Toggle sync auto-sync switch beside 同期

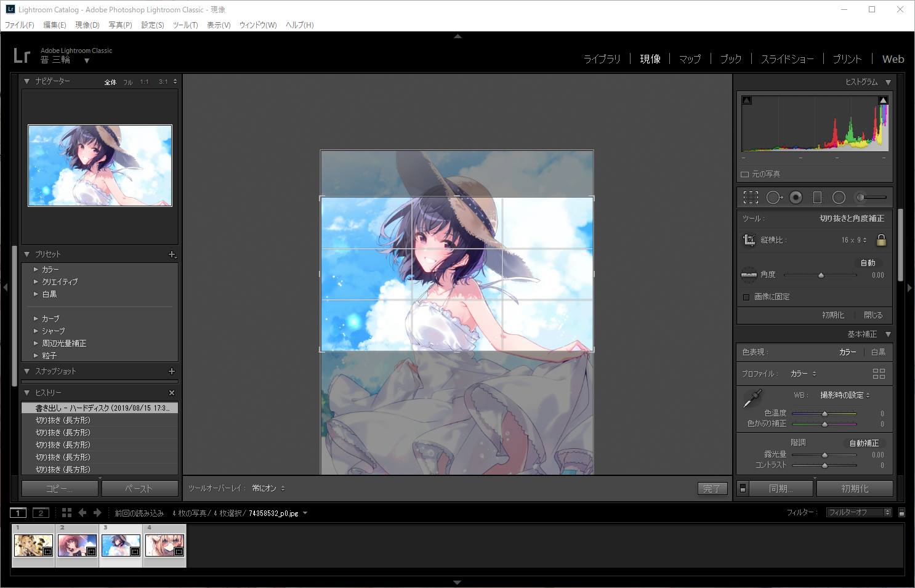[743, 488]
